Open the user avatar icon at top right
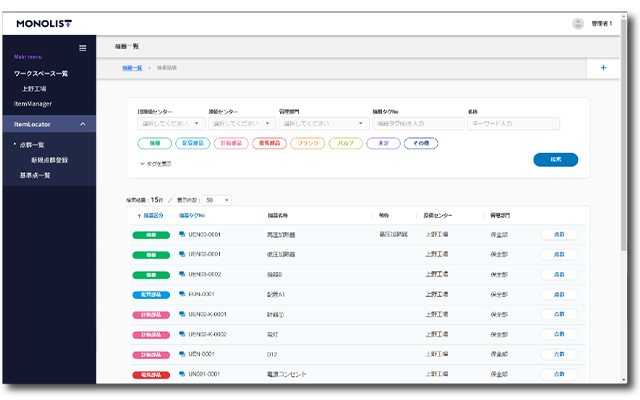The image size is (640, 400). [x=578, y=23]
